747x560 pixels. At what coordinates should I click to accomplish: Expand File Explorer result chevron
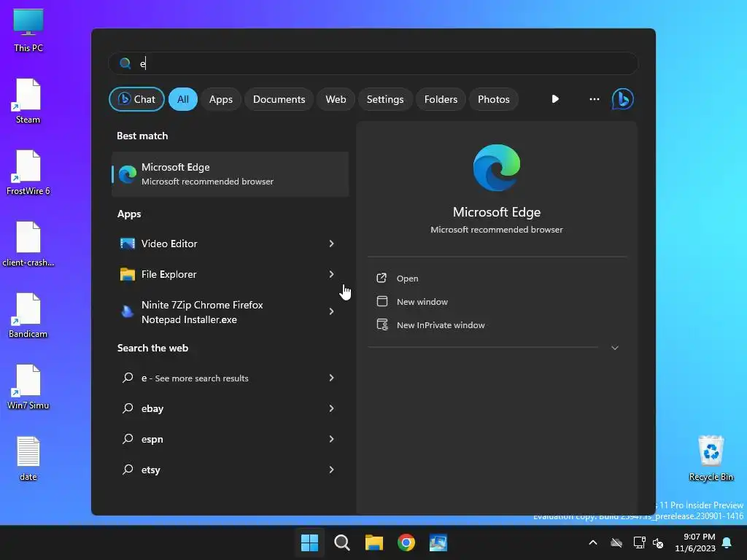(x=331, y=274)
